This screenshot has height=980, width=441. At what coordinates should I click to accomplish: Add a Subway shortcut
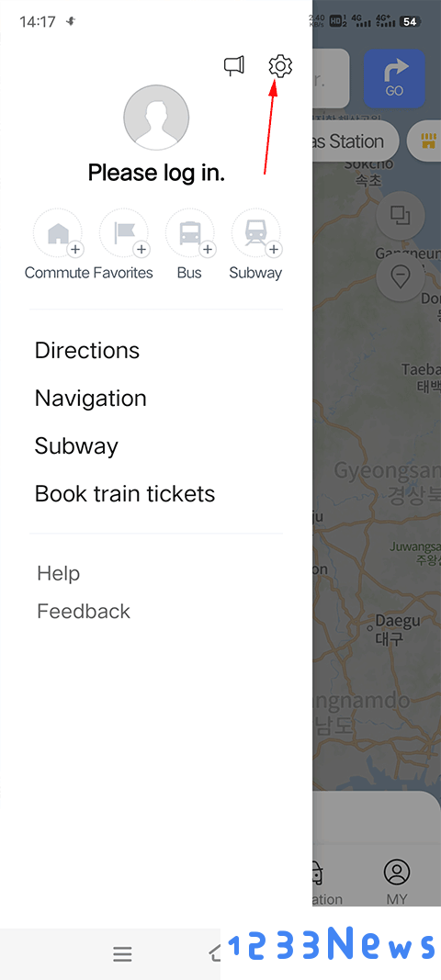pyautogui.click(x=255, y=233)
